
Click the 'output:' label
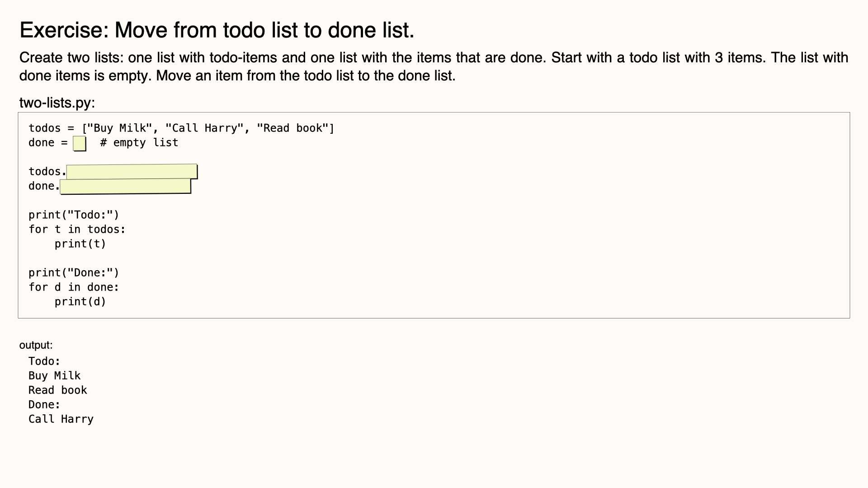(36, 345)
